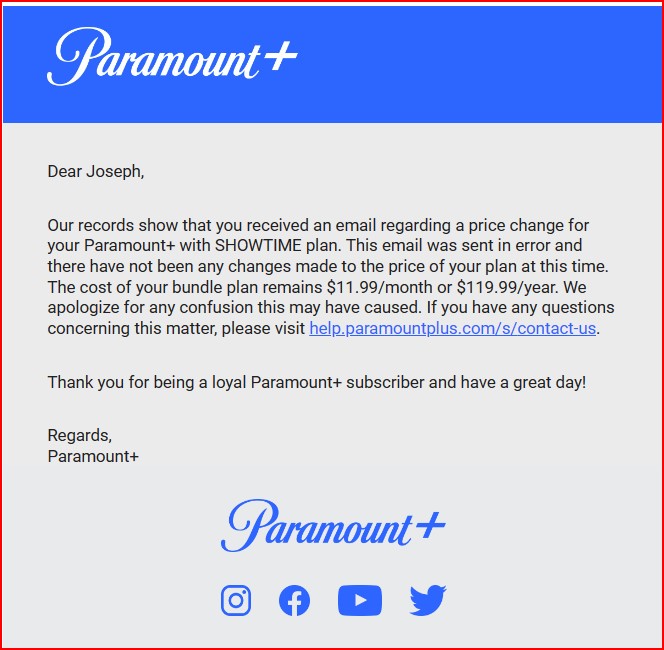This screenshot has width=664, height=650.
Task: Open the Twitter bird icon
Action: point(428,600)
